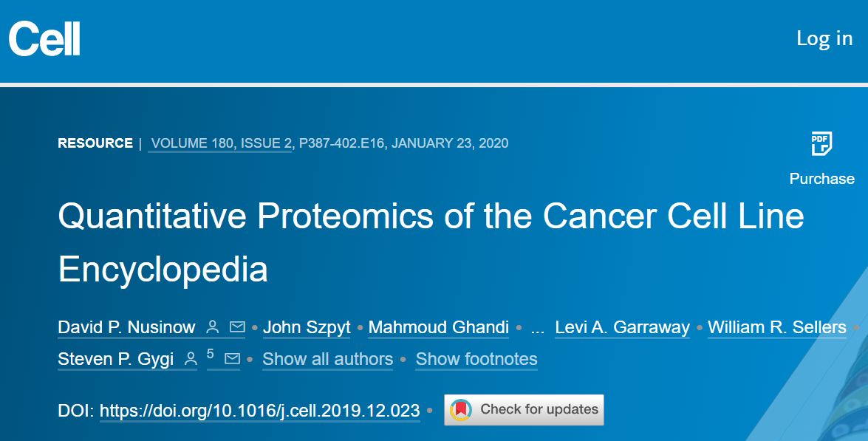Image resolution: width=868 pixels, height=441 pixels.
Task: View William R. Sellers' author page
Action: [777, 327]
